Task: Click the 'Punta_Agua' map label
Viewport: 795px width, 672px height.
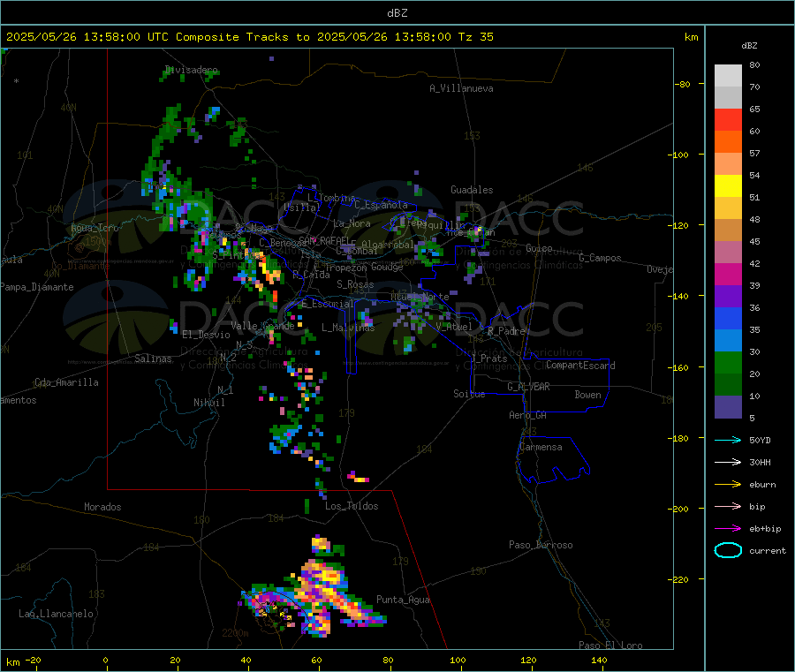Action: click(x=403, y=600)
